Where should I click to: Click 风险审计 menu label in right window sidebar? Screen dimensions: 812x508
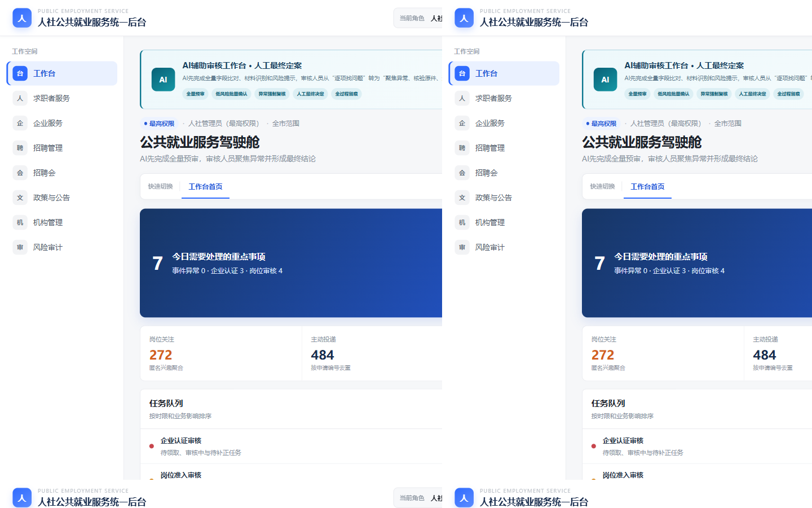click(x=490, y=247)
